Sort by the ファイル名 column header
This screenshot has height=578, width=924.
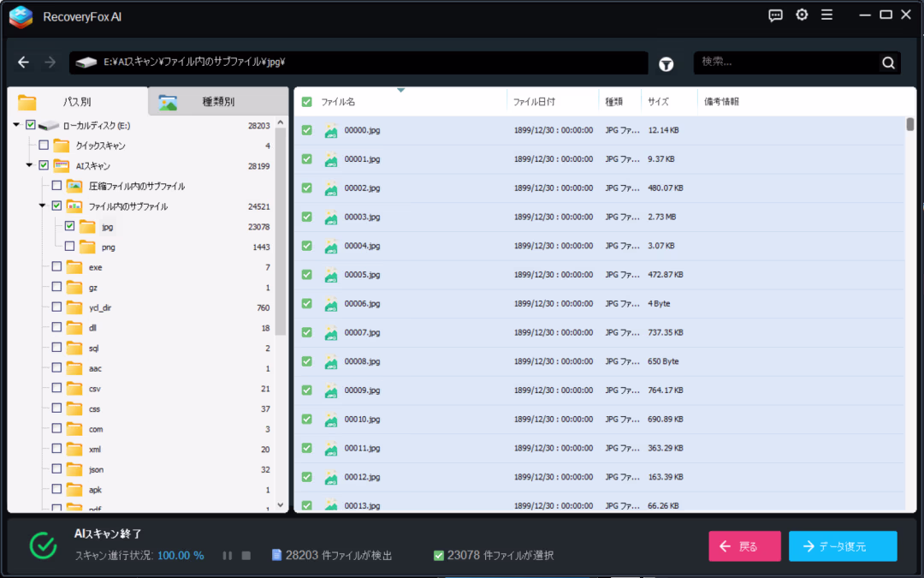(x=338, y=102)
